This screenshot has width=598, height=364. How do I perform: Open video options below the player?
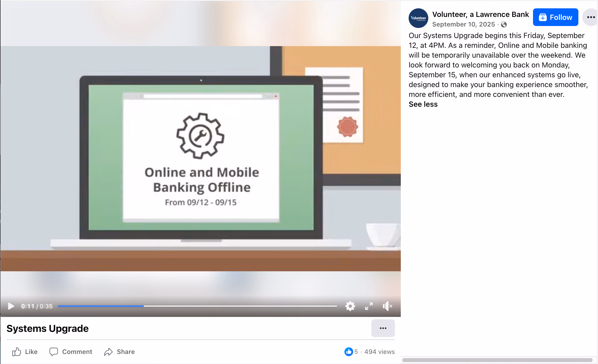[383, 328]
